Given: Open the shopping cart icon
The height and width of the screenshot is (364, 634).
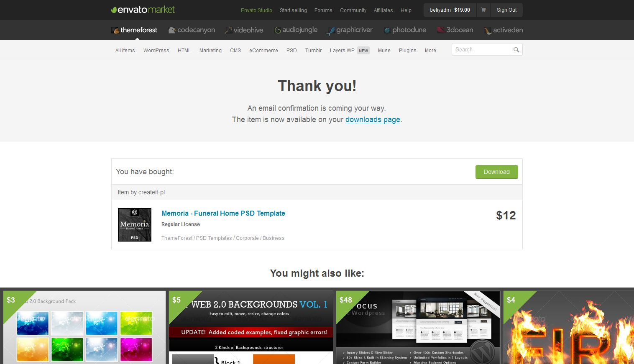Looking at the screenshot, I should (483, 10).
